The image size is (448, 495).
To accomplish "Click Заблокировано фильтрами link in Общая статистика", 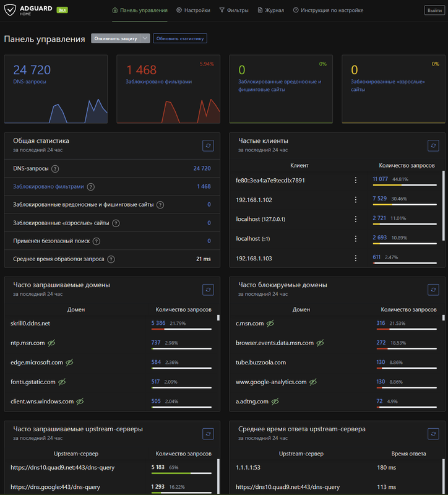I will [x=48, y=187].
